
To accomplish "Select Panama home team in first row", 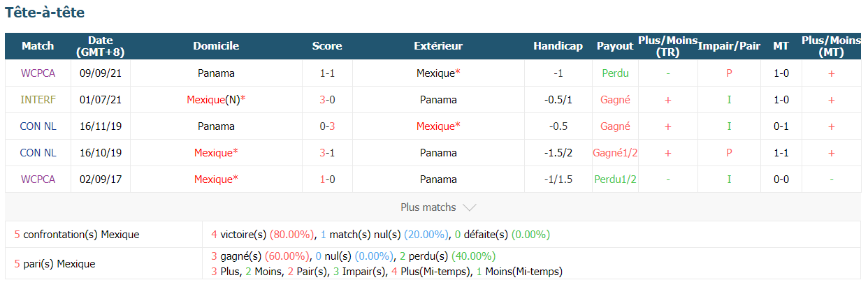I will (x=216, y=73).
